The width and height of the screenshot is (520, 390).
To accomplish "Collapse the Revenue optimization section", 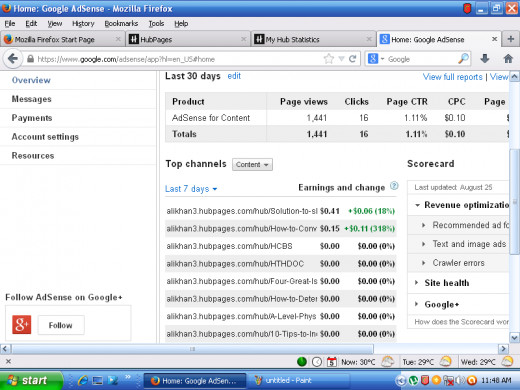I will [417, 205].
